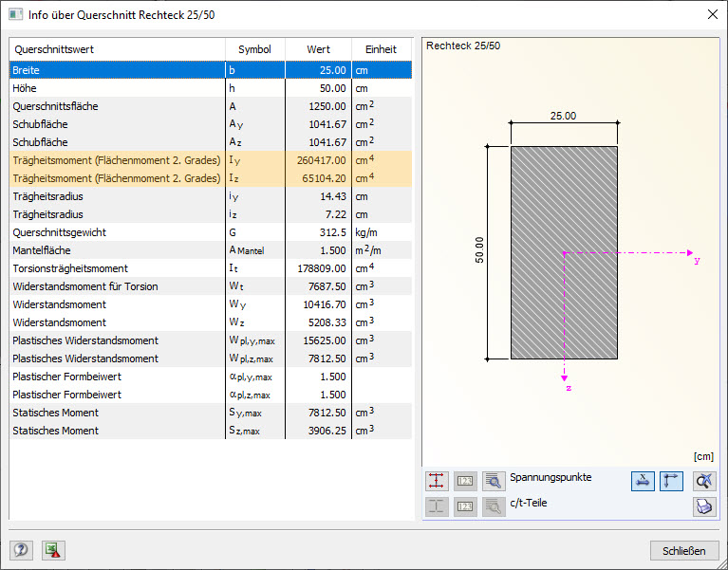Click the z axis label in the graphic
Viewport: 728px width, 570px height.
coord(569,388)
